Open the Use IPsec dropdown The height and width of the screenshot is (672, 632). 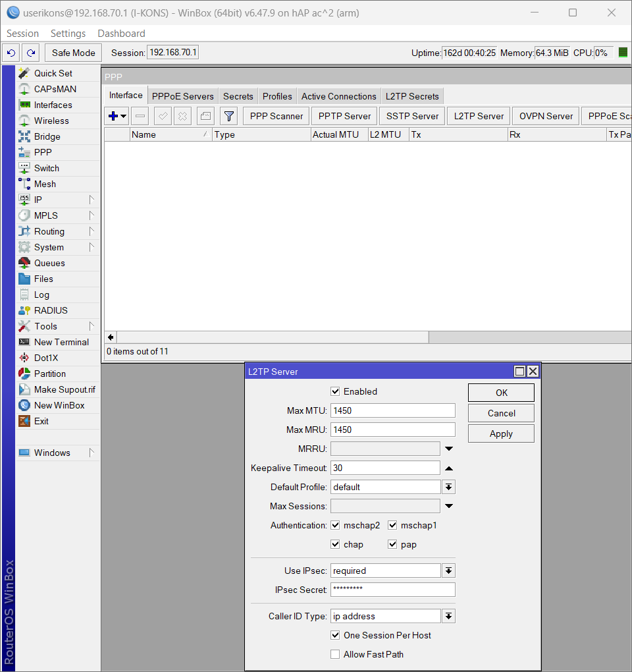(448, 571)
